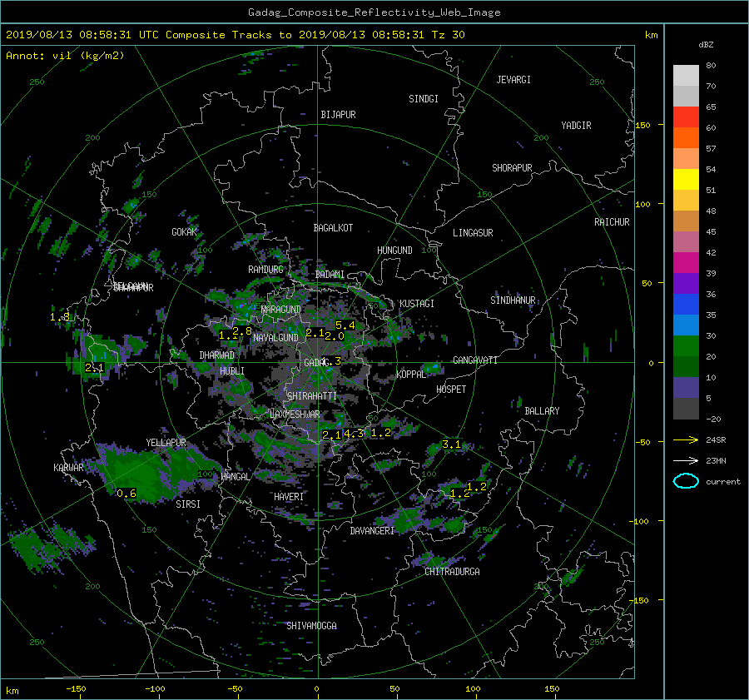Click the GANGAVATI city label
This screenshot has height=700, width=749.
tap(475, 360)
